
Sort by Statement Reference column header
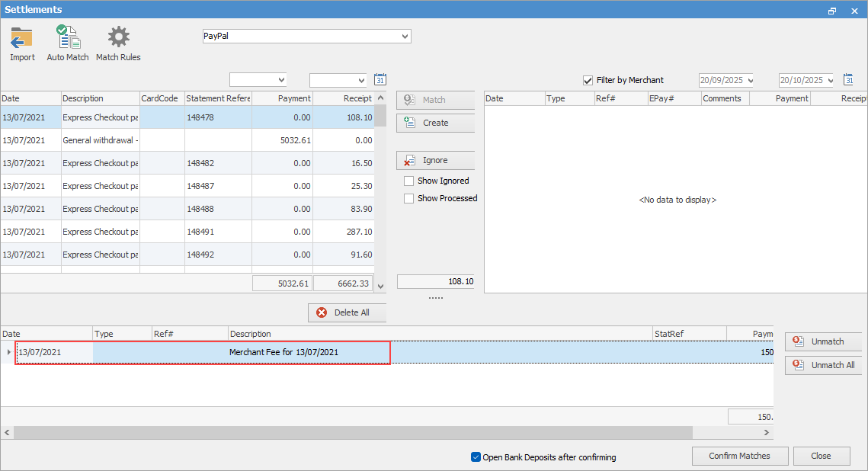point(217,98)
